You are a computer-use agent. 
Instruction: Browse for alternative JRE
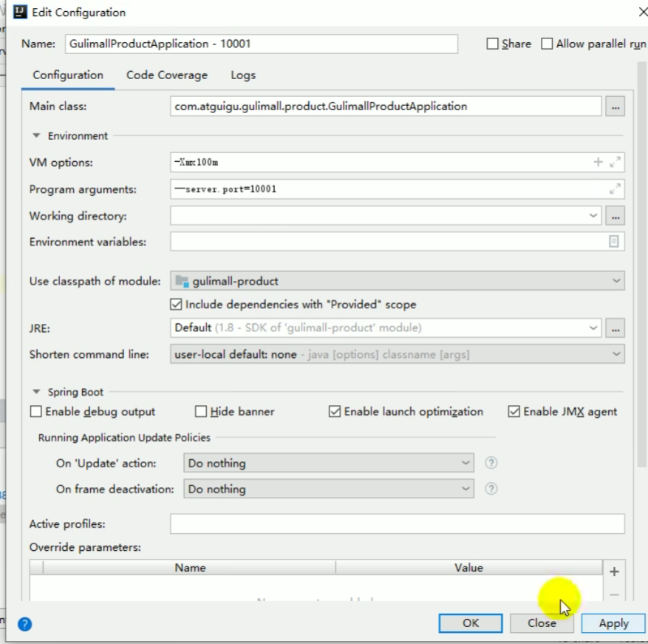(615, 328)
